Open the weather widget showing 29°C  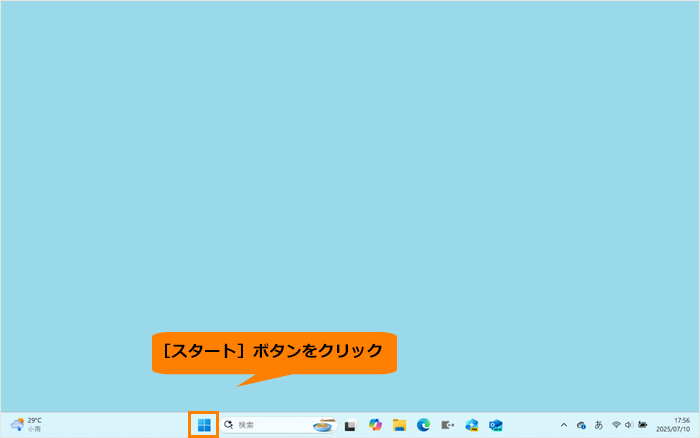pos(26,425)
